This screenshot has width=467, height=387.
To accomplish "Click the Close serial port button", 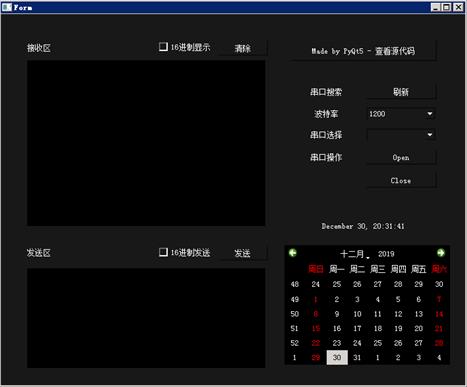I will 401,180.
